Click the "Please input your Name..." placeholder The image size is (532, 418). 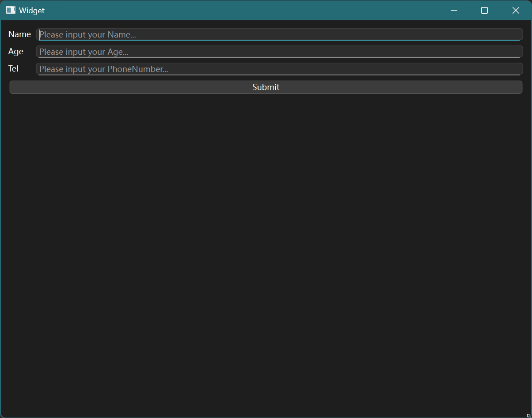[87, 34]
